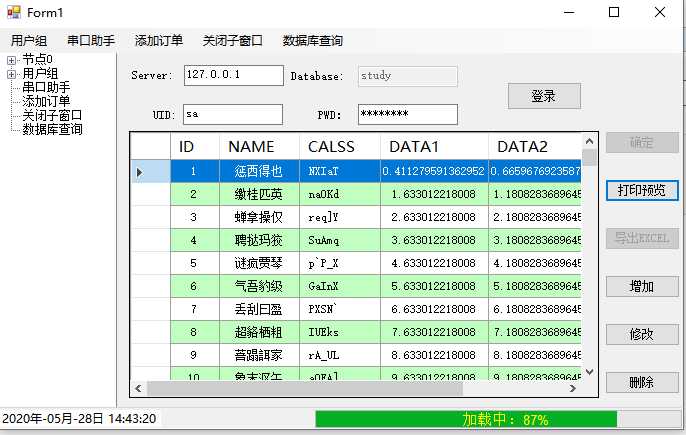
Task: Sort by the DATA2 column header
Action: pos(535,147)
